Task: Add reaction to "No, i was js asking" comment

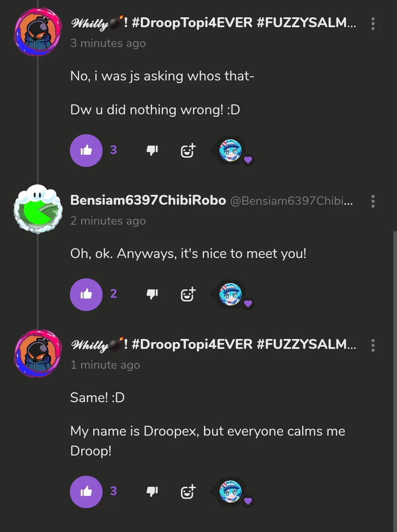Action: 188,151
